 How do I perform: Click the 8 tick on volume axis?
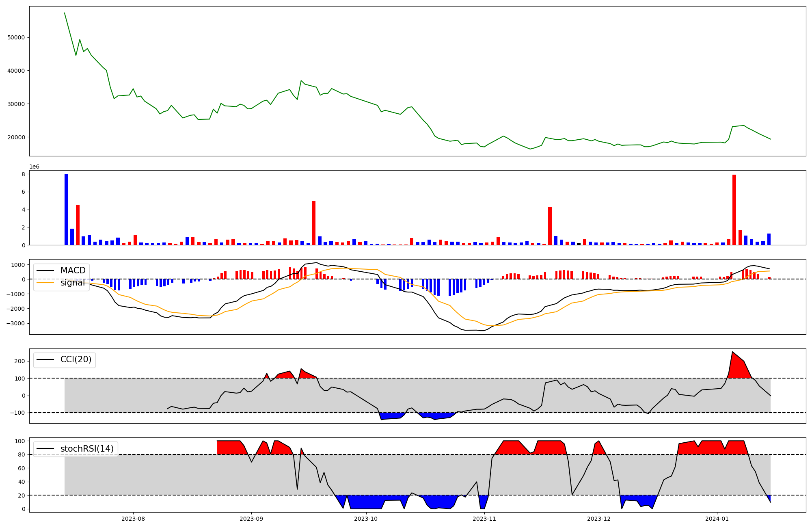[23, 174]
